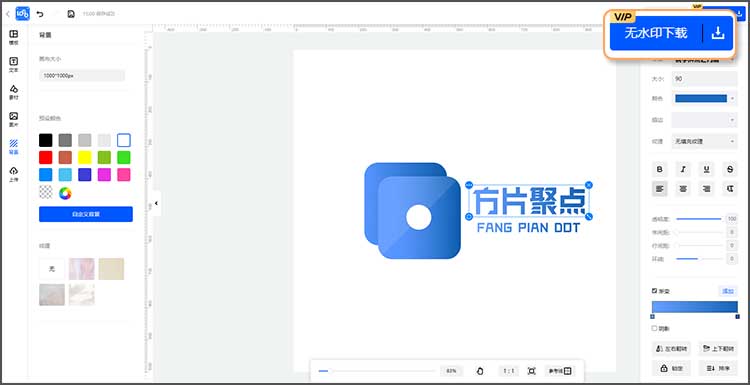This screenshot has height=385, width=750.
Task: Open the Text sidebar tab
Action: [13, 65]
